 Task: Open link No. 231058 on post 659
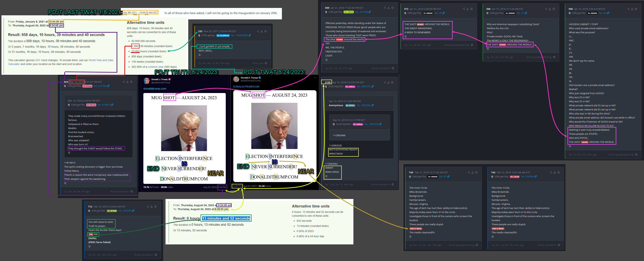363,12
